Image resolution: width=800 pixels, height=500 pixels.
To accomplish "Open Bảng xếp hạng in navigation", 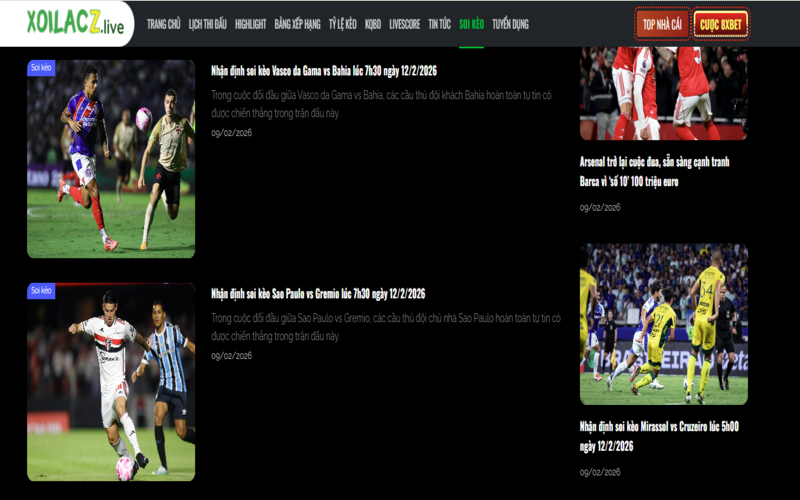I will pyautogui.click(x=297, y=24).
